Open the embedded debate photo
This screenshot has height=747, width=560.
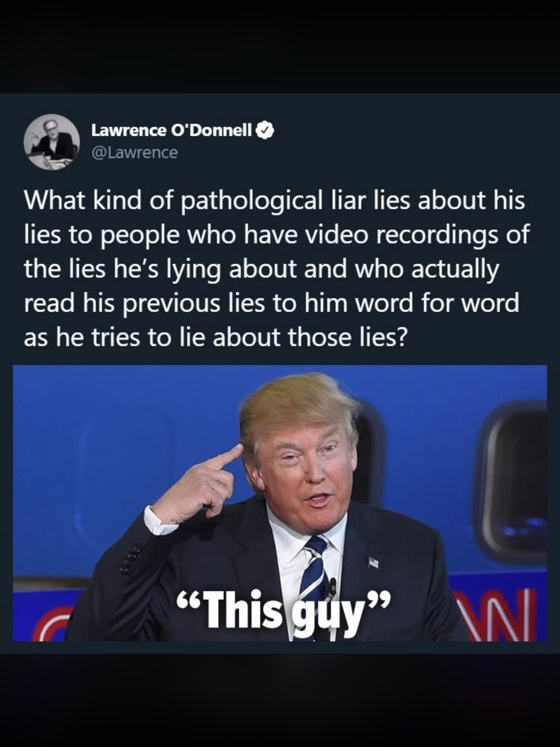coord(280,503)
